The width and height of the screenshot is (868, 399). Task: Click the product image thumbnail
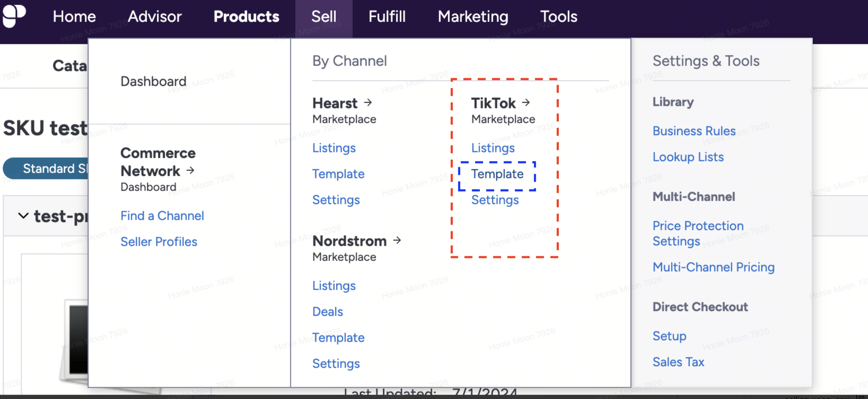click(x=76, y=340)
